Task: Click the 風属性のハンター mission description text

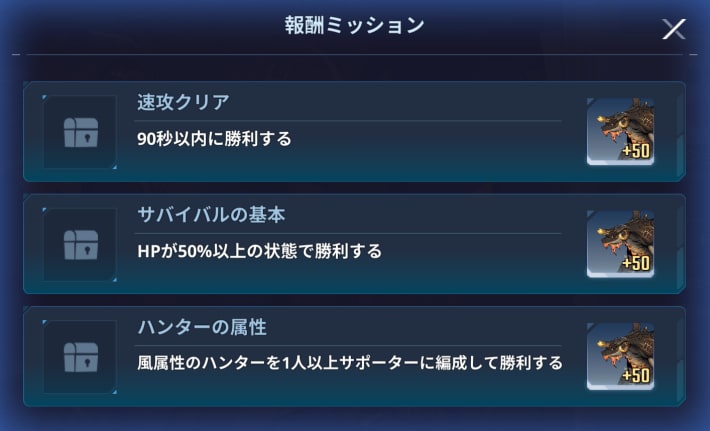Action: click(x=350, y=363)
